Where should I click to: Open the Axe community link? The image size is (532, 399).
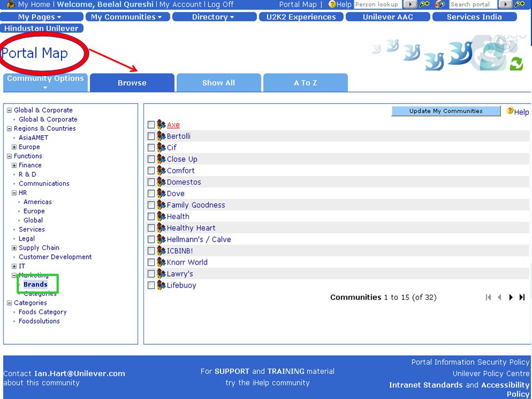click(x=173, y=125)
